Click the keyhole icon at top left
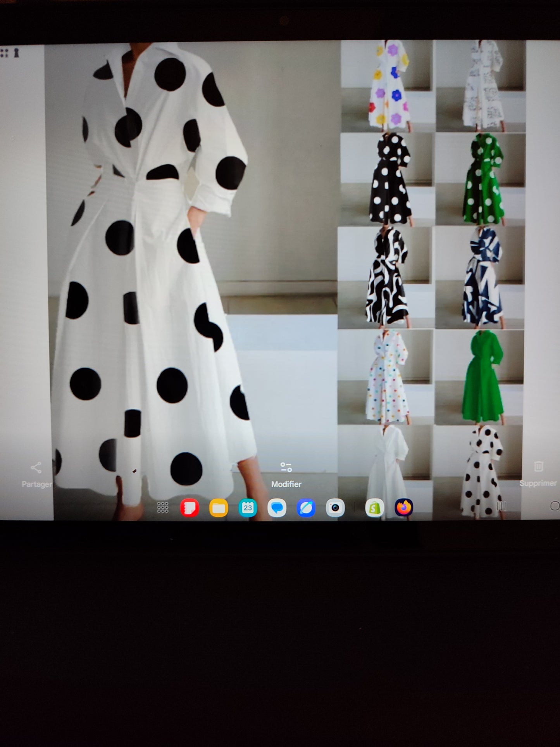560x747 pixels. pyautogui.click(x=16, y=53)
